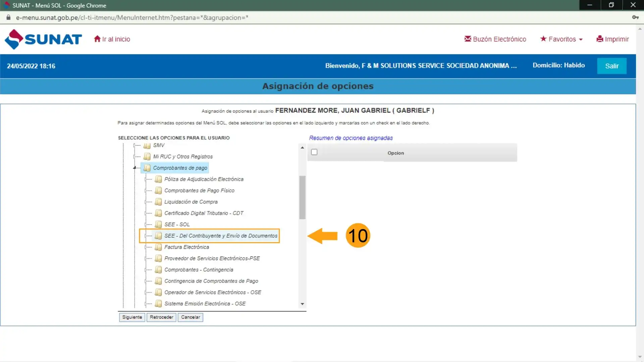Click the star icon for Favoritos
The image size is (644, 362).
pyautogui.click(x=543, y=39)
